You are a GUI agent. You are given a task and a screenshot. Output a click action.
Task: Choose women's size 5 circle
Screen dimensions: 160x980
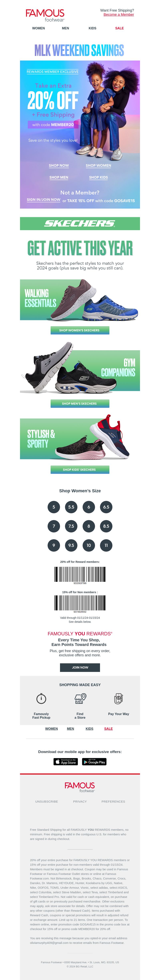coord(54,507)
